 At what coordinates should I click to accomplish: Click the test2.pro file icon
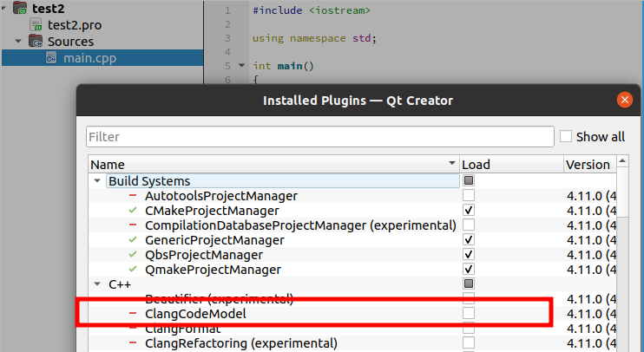[x=36, y=24]
